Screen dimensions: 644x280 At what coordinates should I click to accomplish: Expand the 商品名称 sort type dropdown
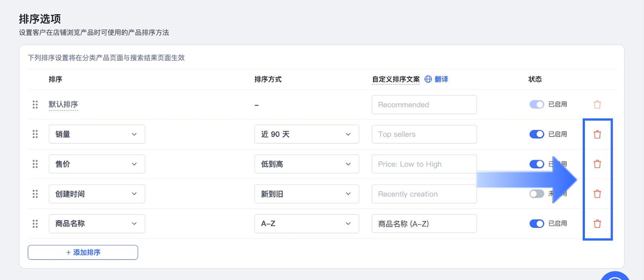(x=97, y=224)
